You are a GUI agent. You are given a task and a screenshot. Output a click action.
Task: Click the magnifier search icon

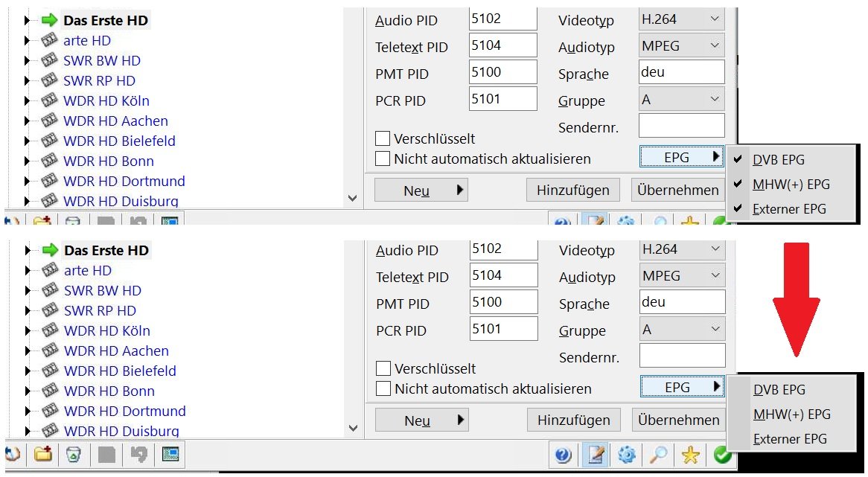[x=659, y=455]
